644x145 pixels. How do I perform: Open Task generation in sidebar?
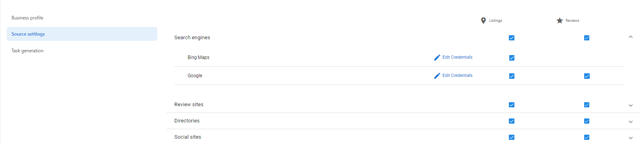coord(27,51)
